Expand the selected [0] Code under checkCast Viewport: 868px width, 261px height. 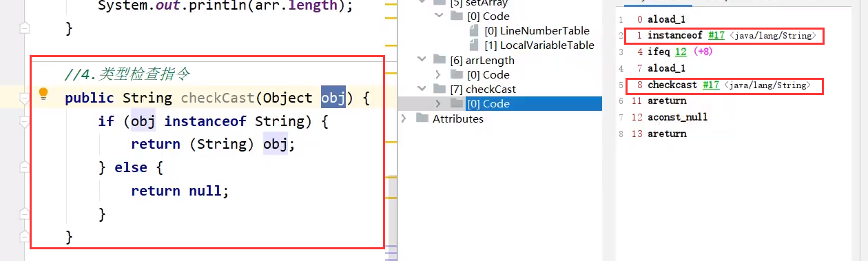click(x=439, y=103)
